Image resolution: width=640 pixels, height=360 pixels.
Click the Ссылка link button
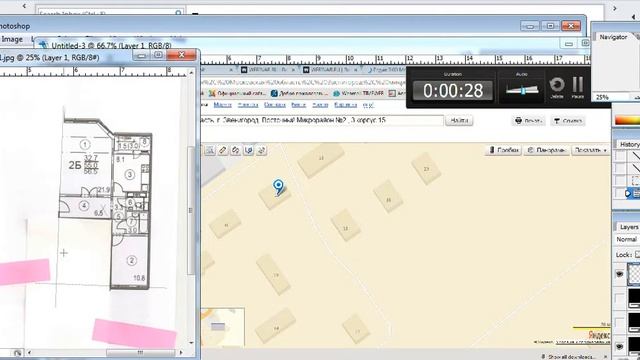point(568,121)
